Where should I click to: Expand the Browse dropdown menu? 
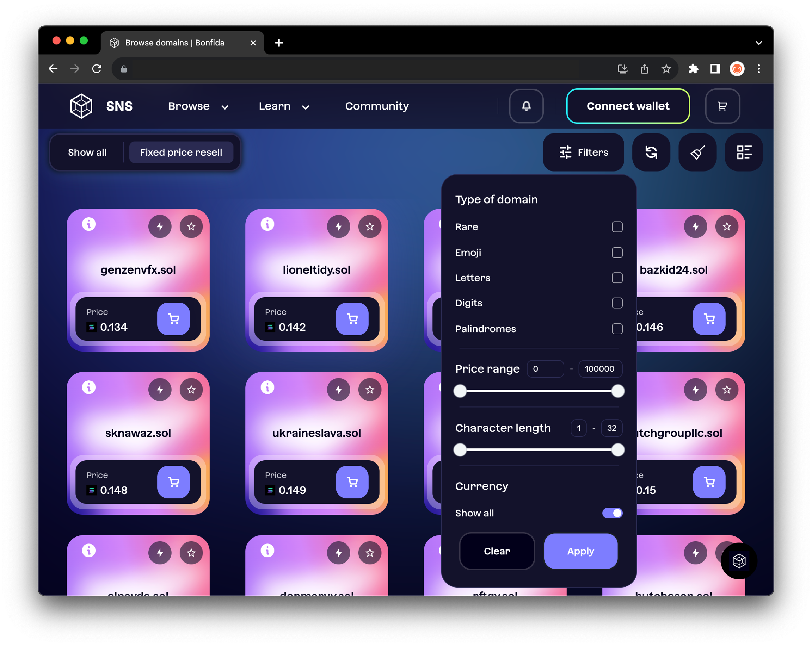point(198,106)
